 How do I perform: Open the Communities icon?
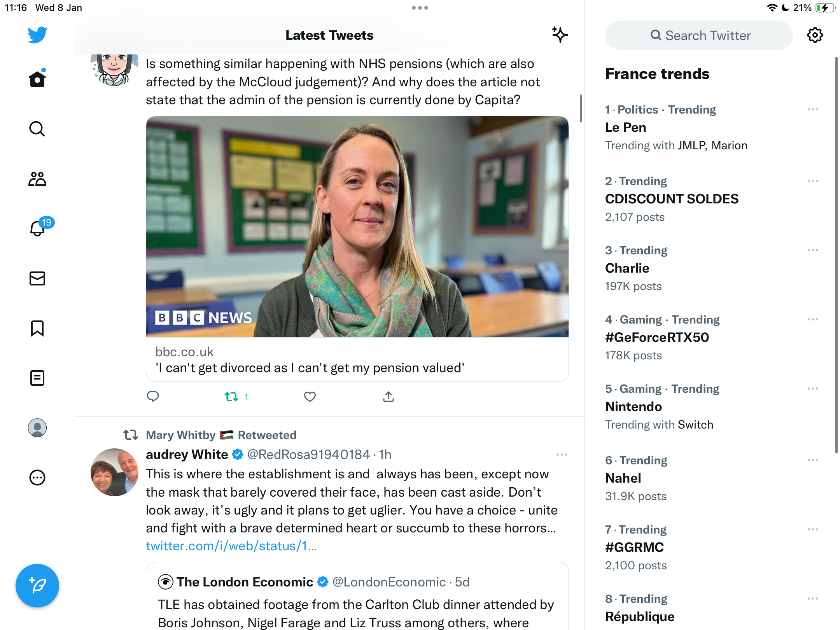tap(37, 179)
